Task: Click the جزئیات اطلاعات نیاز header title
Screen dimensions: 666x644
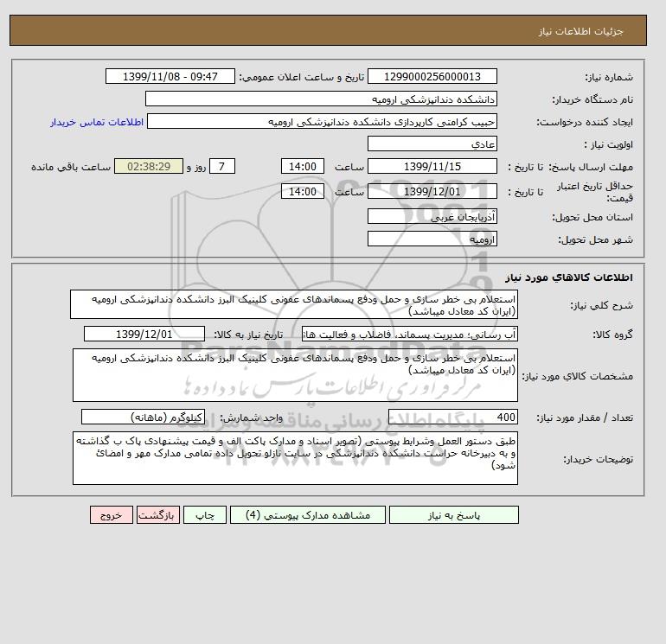Action: coord(580,31)
